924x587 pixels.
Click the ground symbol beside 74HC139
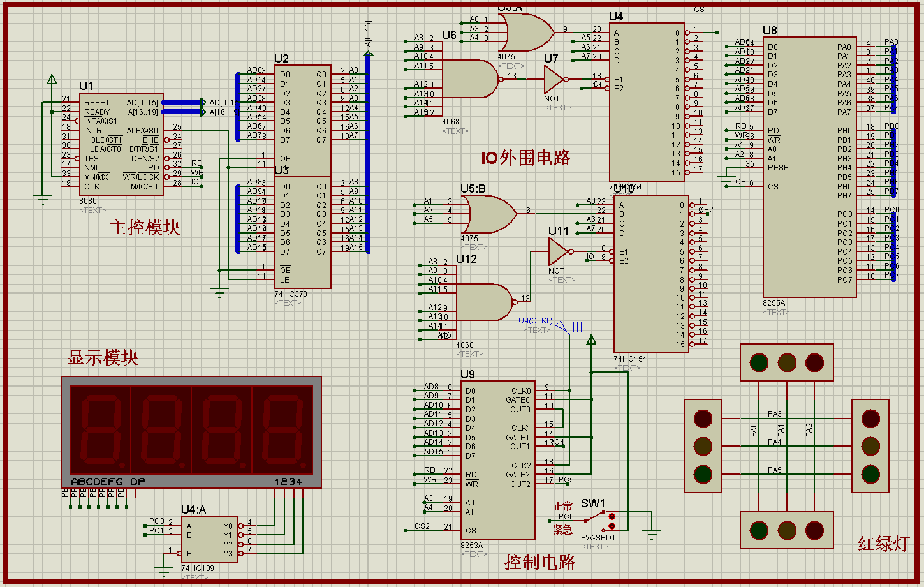[165, 571]
